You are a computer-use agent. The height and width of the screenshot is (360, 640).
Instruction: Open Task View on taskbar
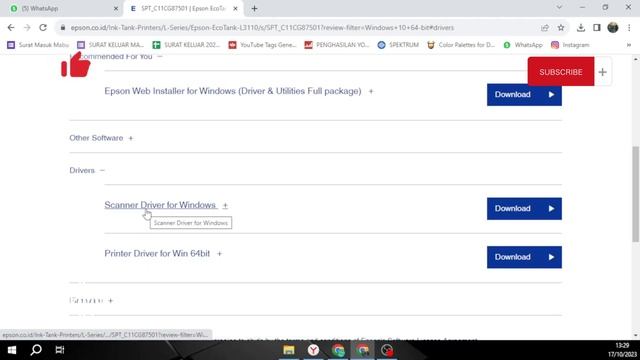click(60, 350)
